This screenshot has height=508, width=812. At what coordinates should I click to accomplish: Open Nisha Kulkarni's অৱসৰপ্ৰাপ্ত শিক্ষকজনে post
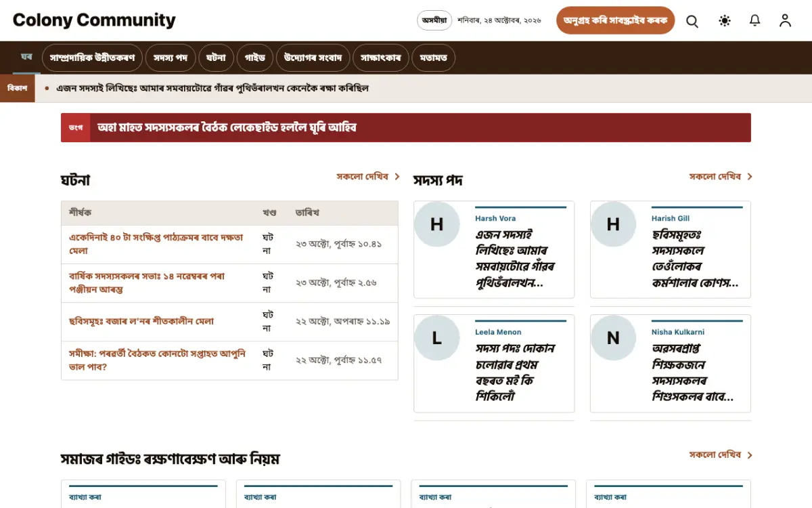point(693,373)
